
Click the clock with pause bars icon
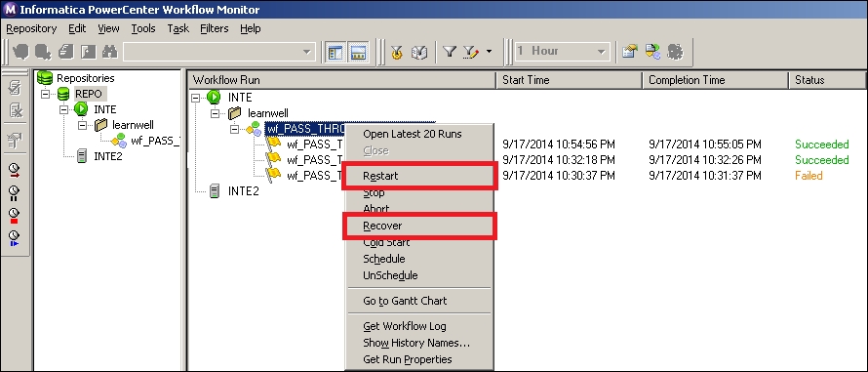pyautogui.click(x=15, y=193)
